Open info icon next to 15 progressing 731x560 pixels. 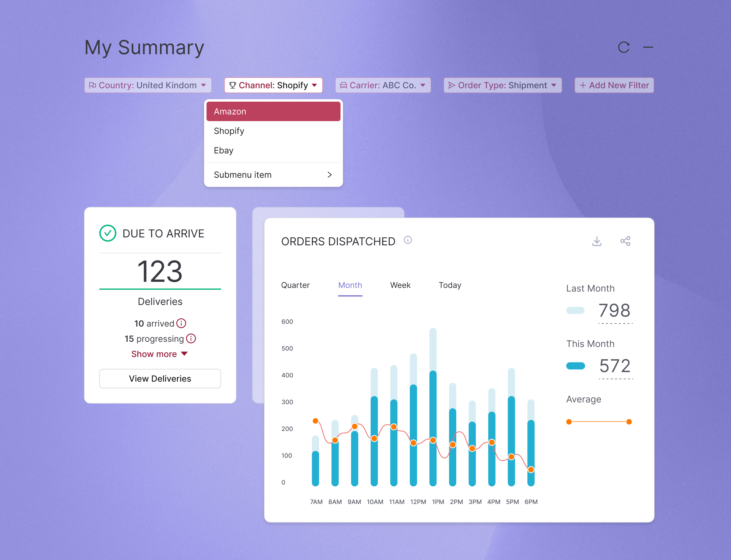pyautogui.click(x=191, y=339)
